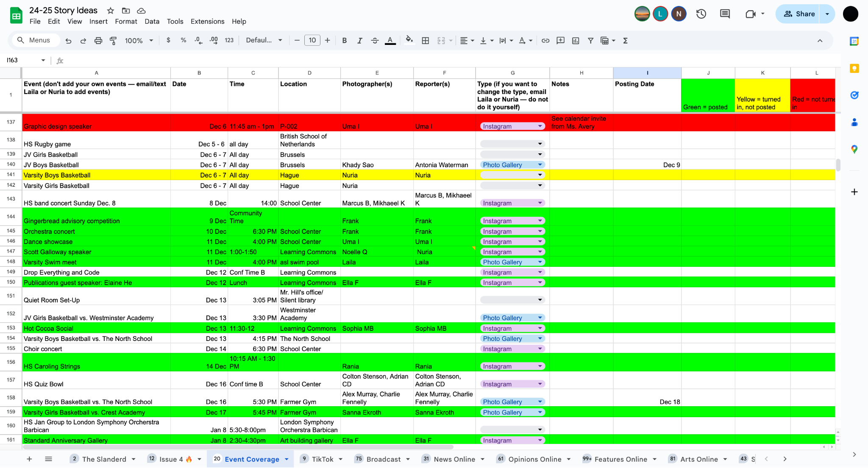Open Type dropdown for Graphic design speaker

[x=540, y=126]
